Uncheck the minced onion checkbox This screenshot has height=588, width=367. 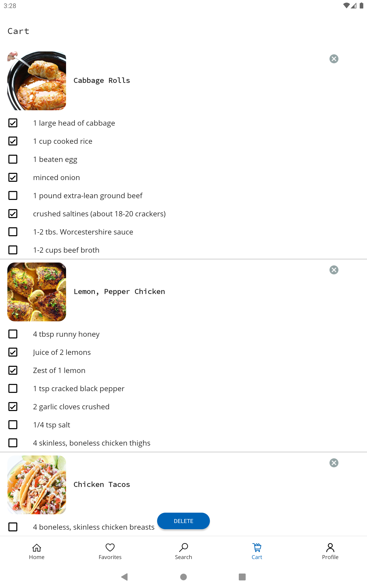pos(13,177)
